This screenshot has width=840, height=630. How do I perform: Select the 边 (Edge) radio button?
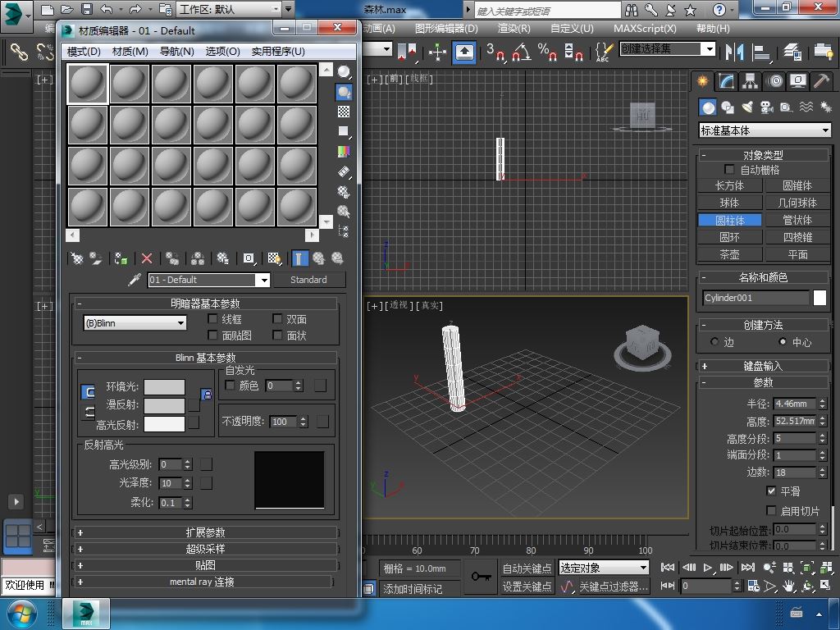714,342
